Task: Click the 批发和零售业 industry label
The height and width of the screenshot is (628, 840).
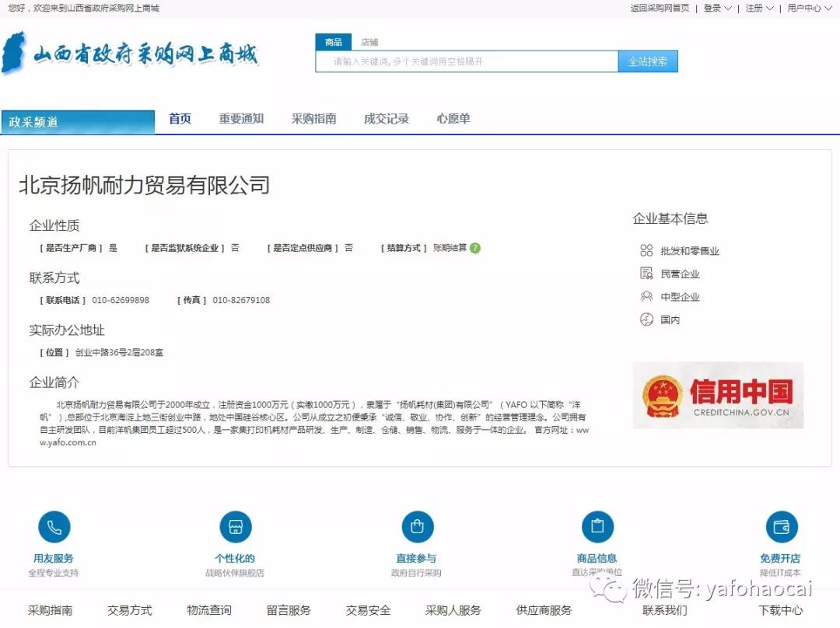Action: click(690, 250)
